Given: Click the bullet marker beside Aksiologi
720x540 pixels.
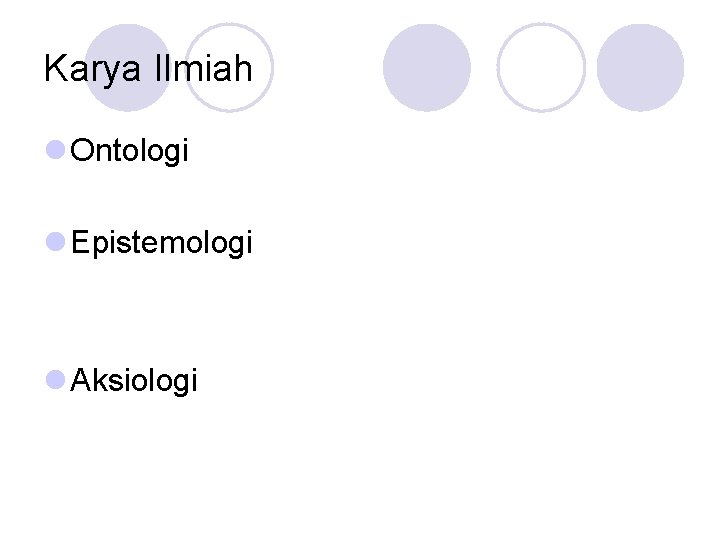Looking at the screenshot, I should click(55, 379).
